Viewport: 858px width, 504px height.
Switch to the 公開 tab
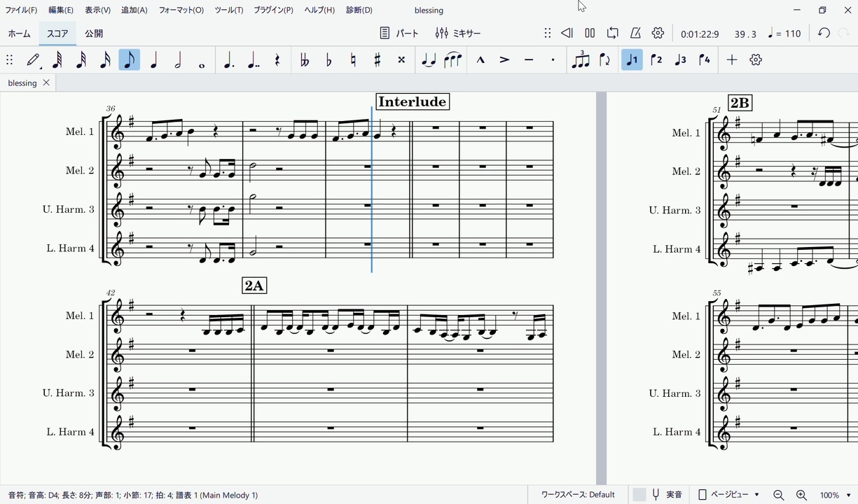[94, 34]
